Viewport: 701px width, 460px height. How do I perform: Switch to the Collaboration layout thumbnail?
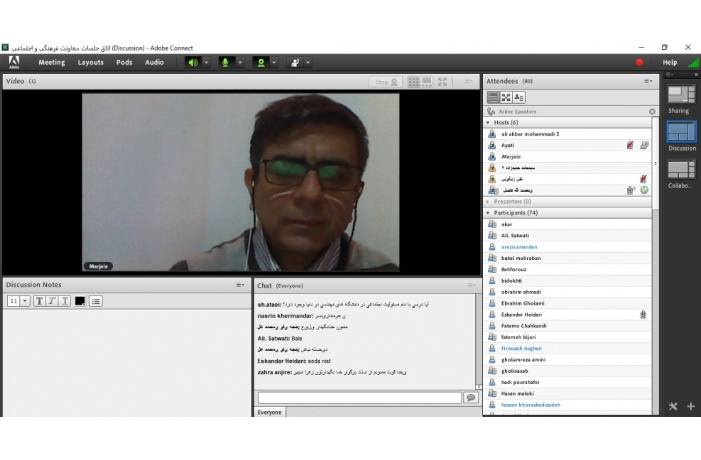[x=681, y=170]
